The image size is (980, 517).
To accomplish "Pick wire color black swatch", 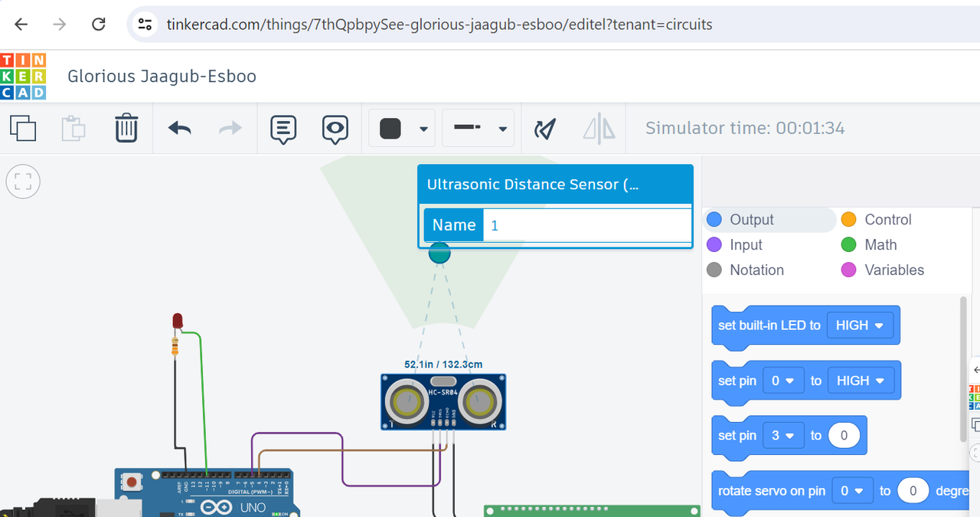I will coord(390,129).
